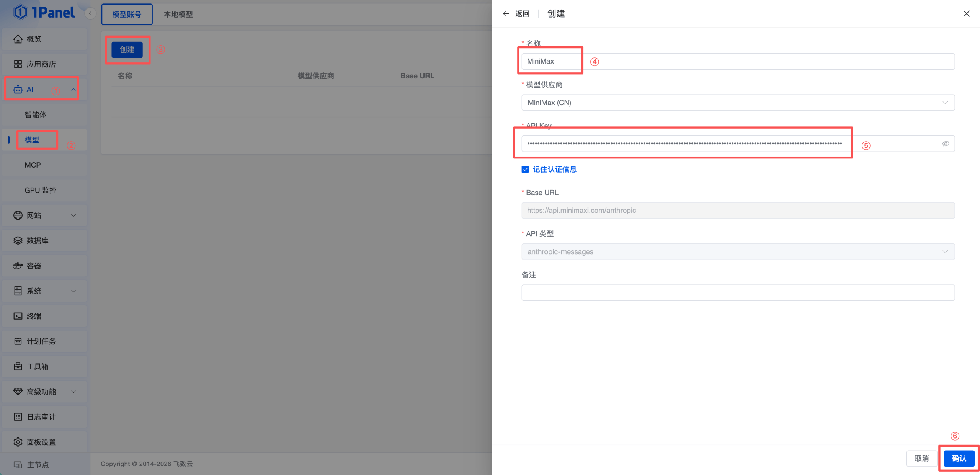This screenshot has width=980, height=475.
Task: Open the 1Panel 概览 overview
Action: (x=34, y=39)
